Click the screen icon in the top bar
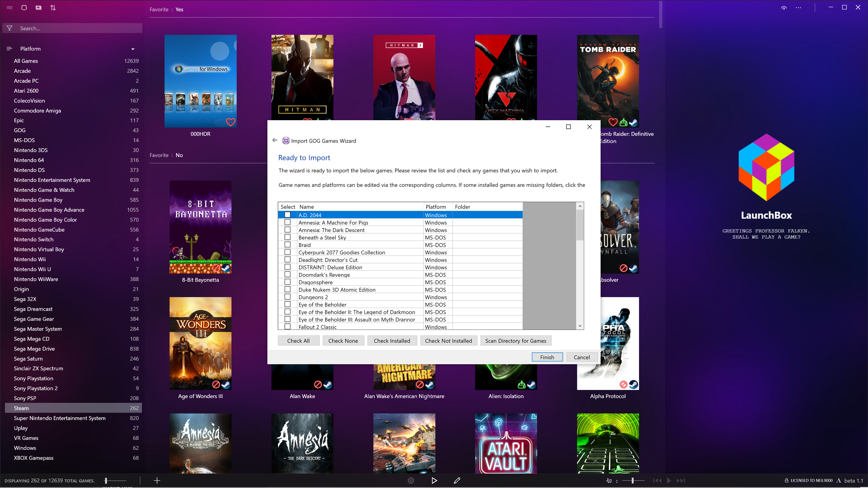The width and height of the screenshot is (868, 488). point(38,7)
